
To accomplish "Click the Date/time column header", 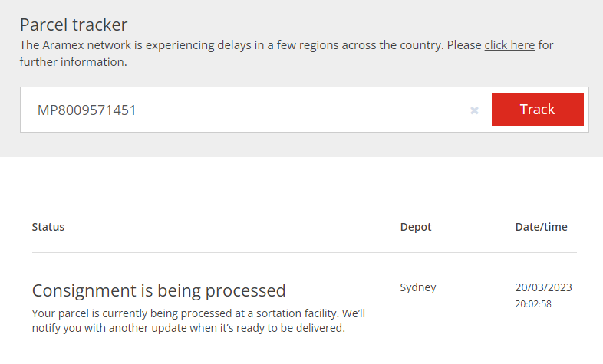I will (541, 227).
